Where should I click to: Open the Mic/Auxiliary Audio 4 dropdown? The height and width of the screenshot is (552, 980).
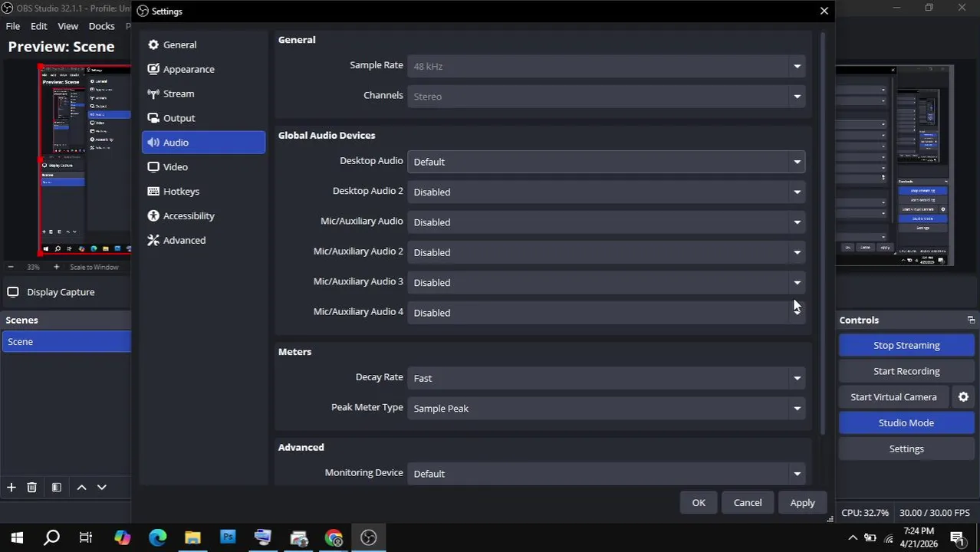(x=606, y=313)
